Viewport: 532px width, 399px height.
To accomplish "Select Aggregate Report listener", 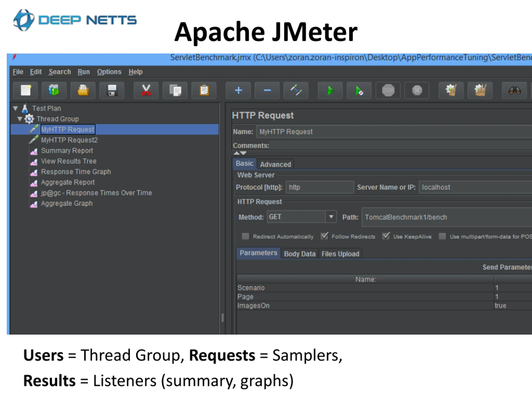I will pos(68,182).
